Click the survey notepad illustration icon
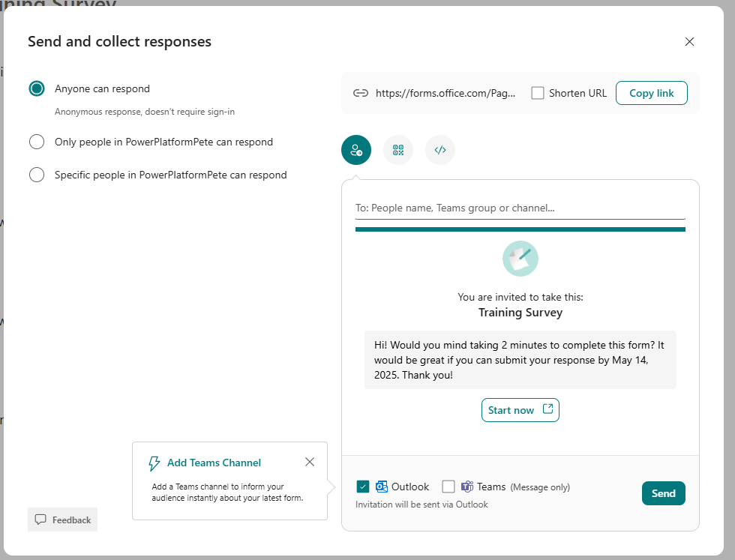The height and width of the screenshot is (560, 735). click(x=520, y=259)
